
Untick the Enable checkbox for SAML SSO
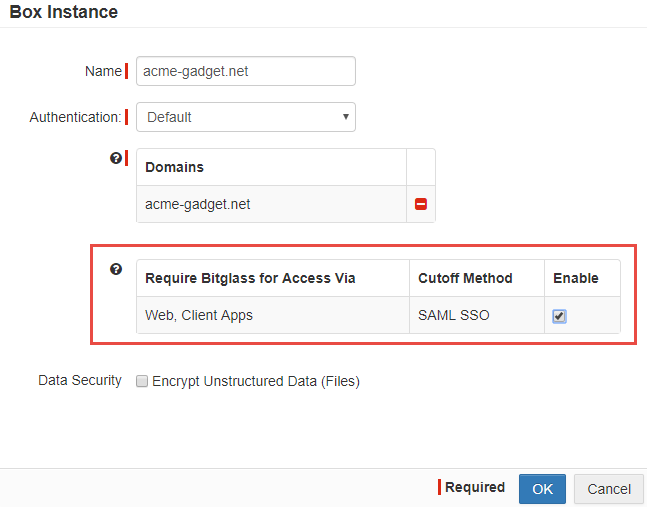pyautogui.click(x=559, y=316)
